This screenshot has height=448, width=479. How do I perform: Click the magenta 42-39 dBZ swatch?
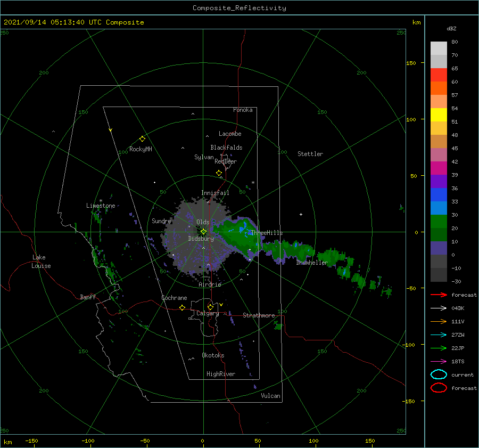point(439,168)
